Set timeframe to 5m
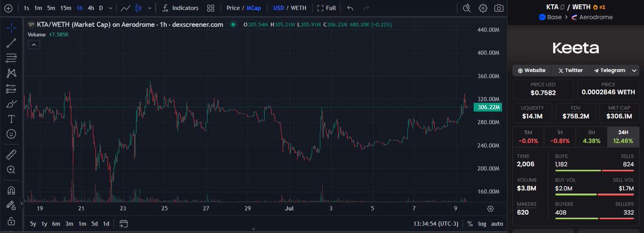The height and width of the screenshot is (233, 644). pos(50,8)
